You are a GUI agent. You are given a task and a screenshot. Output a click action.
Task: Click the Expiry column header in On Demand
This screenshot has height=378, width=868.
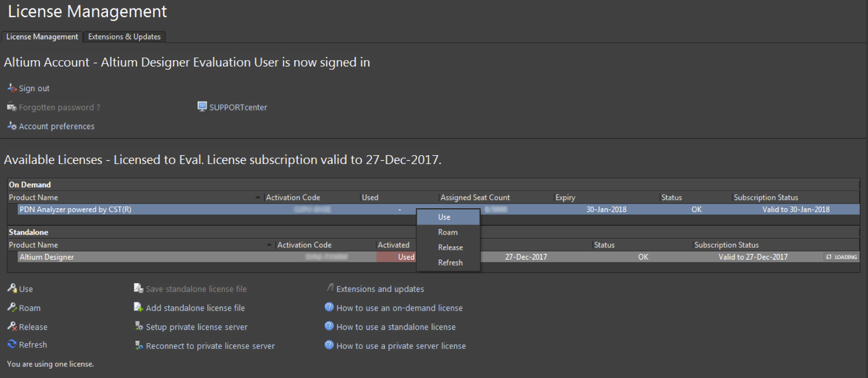pos(565,197)
